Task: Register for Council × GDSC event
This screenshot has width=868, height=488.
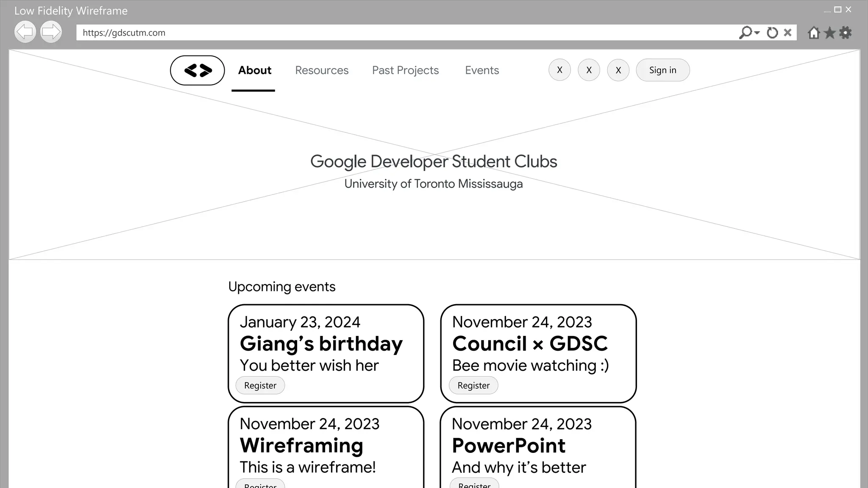Action: tap(473, 385)
